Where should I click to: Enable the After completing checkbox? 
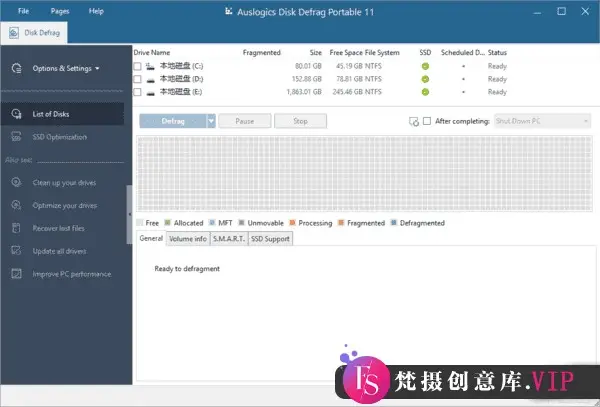coord(427,121)
